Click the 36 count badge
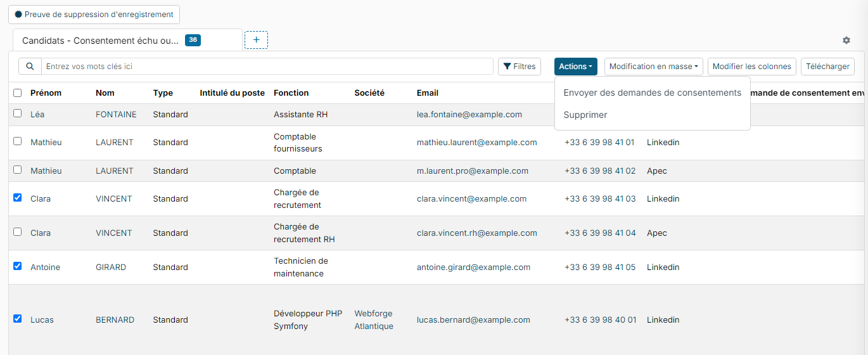 pos(193,40)
